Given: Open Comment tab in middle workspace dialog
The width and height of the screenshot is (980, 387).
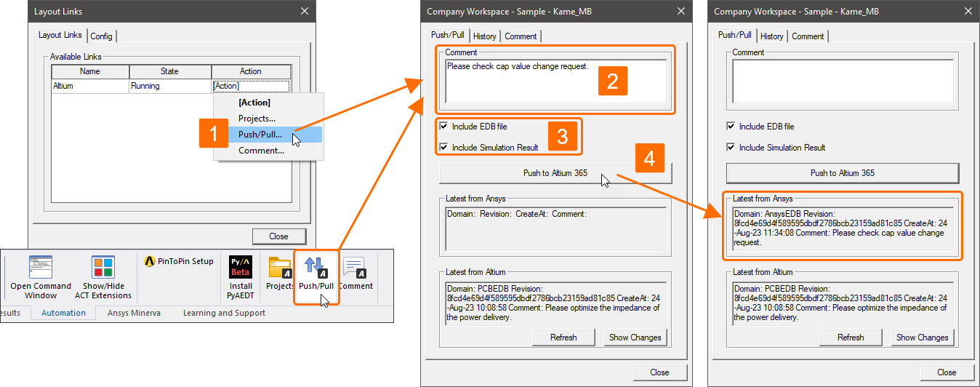Looking at the screenshot, I should tap(521, 36).
